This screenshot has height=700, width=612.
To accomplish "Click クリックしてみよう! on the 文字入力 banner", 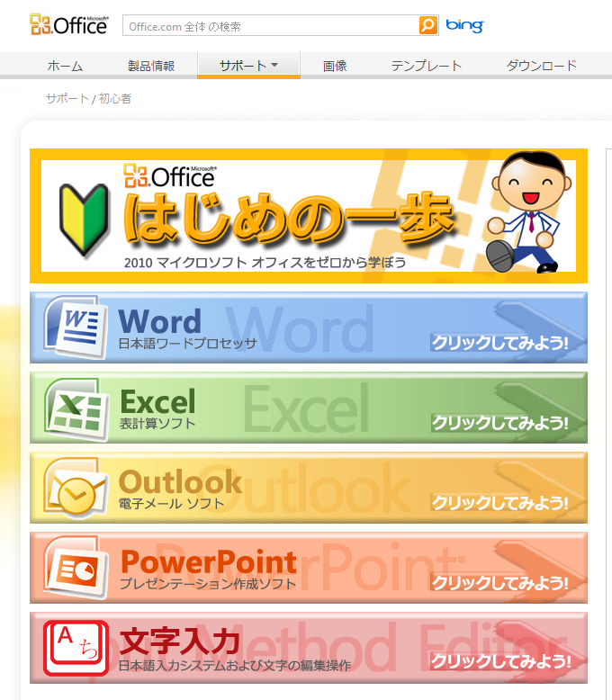I will (500, 661).
